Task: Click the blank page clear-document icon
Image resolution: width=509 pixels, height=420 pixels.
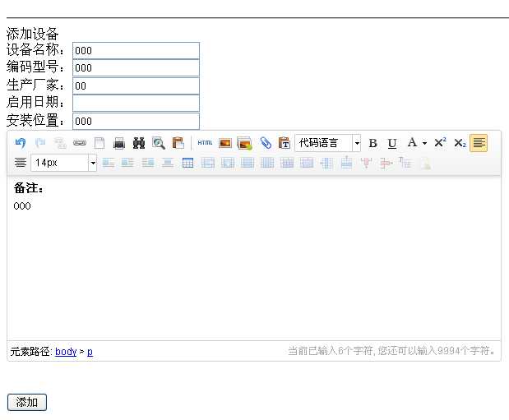Action: 99,143
